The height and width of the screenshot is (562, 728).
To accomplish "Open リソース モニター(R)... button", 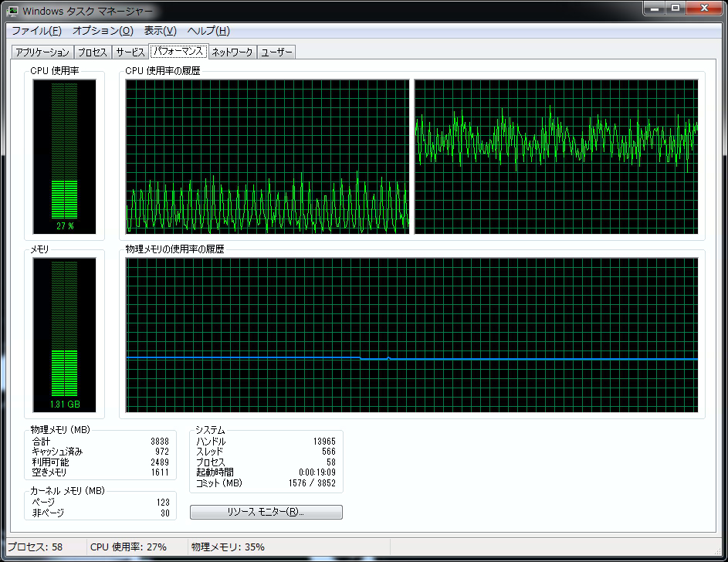I will coord(266,512).
